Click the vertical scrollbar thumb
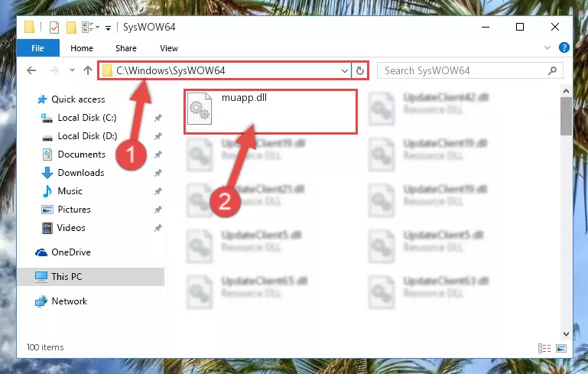This screenshot has width=588, height=374. (x=567, y=116)
